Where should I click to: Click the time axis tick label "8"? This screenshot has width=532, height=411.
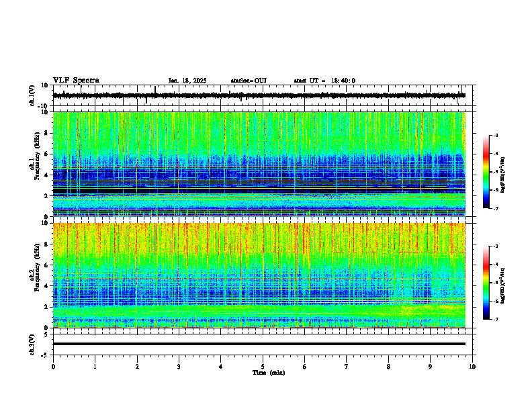[388, 367]
